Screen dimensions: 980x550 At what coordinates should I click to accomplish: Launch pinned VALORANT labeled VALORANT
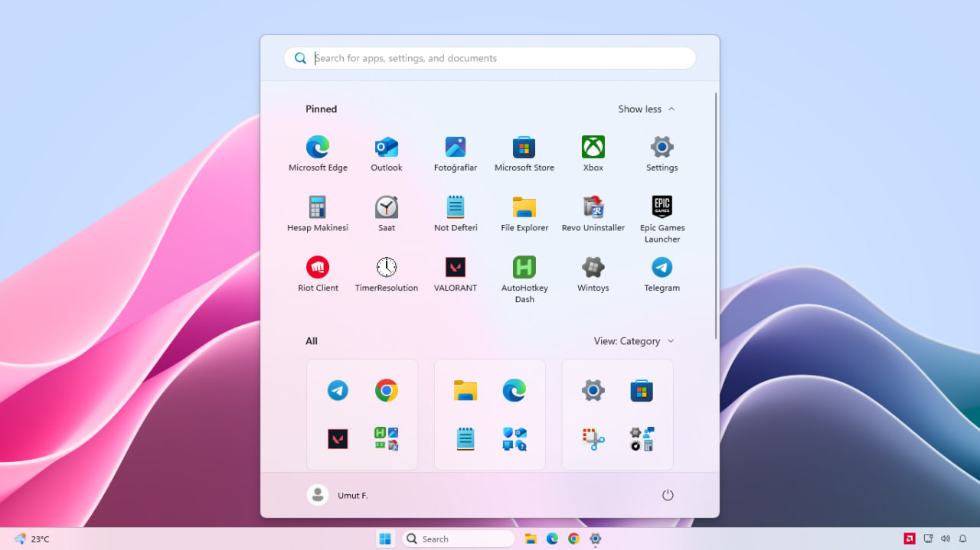coord(456,275)
